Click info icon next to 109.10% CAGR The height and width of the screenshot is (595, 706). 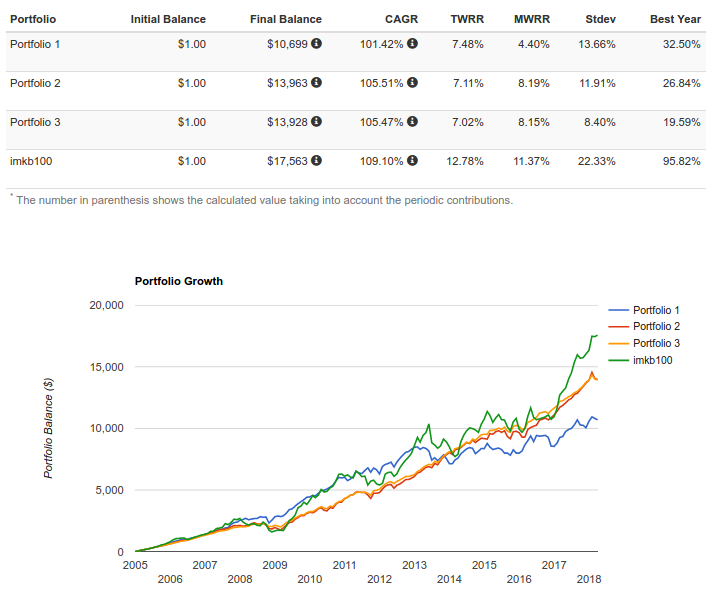click(412, 160)
